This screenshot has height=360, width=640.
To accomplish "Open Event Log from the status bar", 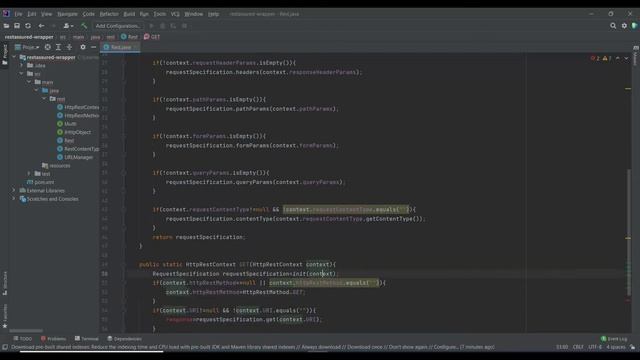I will pos(613,339).
